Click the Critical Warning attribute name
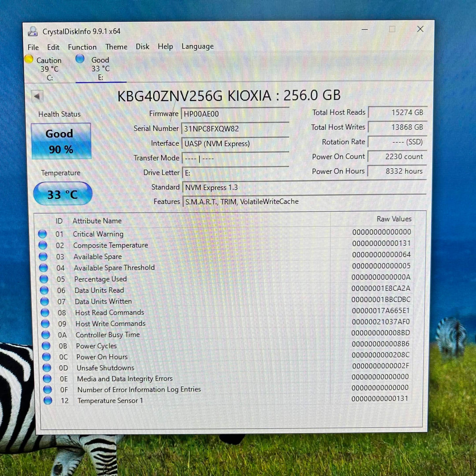Viewport: 476px width, 476px height. [98, 234]
